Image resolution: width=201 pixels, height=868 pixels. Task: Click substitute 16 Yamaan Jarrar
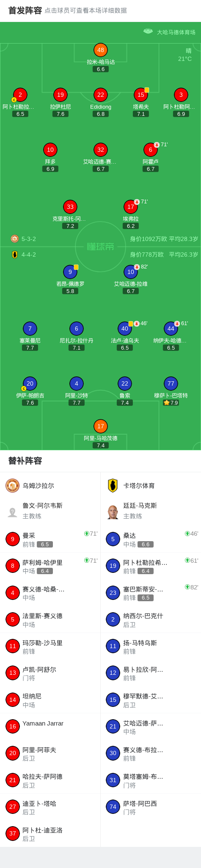pos(50,727)
